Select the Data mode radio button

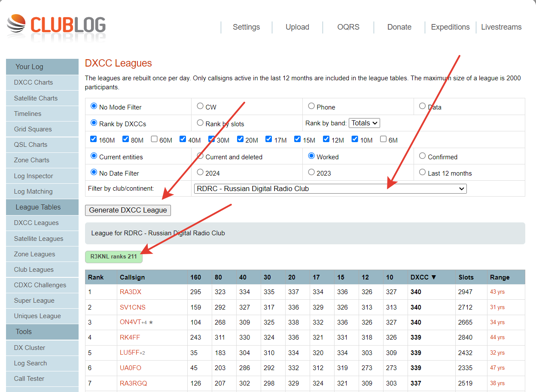click(x=423, y=106)
